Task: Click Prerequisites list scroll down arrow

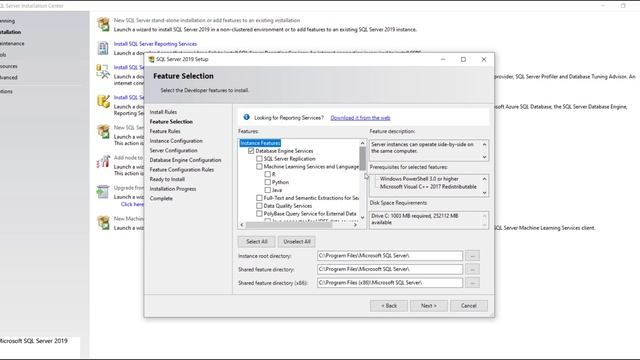Action: pyautogui.click(x=484, y=193)
